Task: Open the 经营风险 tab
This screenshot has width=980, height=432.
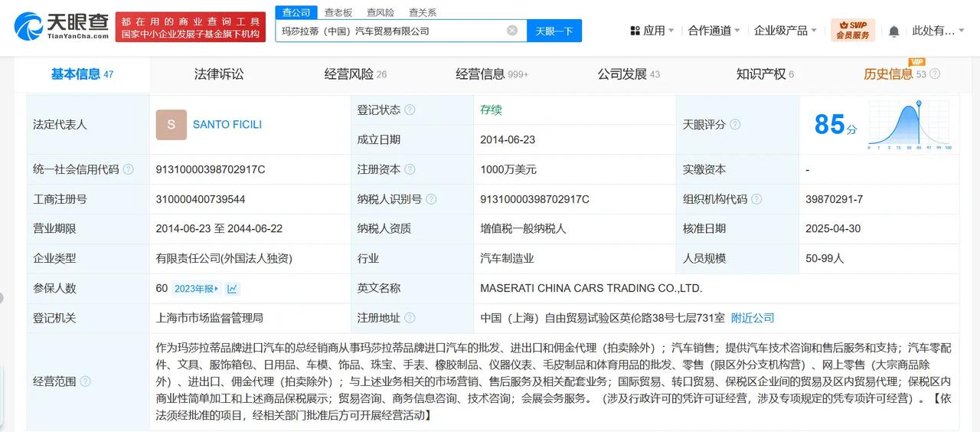Action: [x=355, y=74]
